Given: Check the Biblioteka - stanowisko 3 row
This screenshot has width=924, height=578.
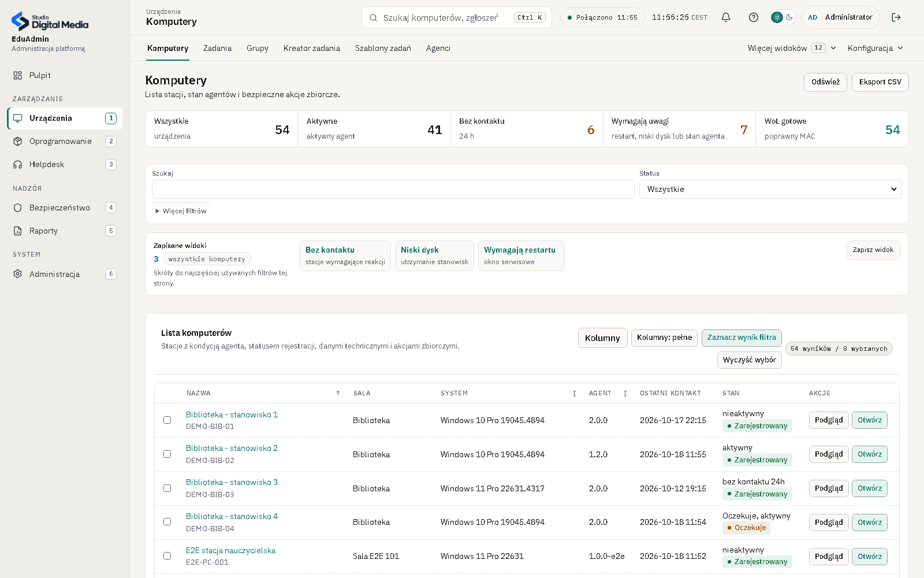Looking at the screenshot, I should 167,488.
